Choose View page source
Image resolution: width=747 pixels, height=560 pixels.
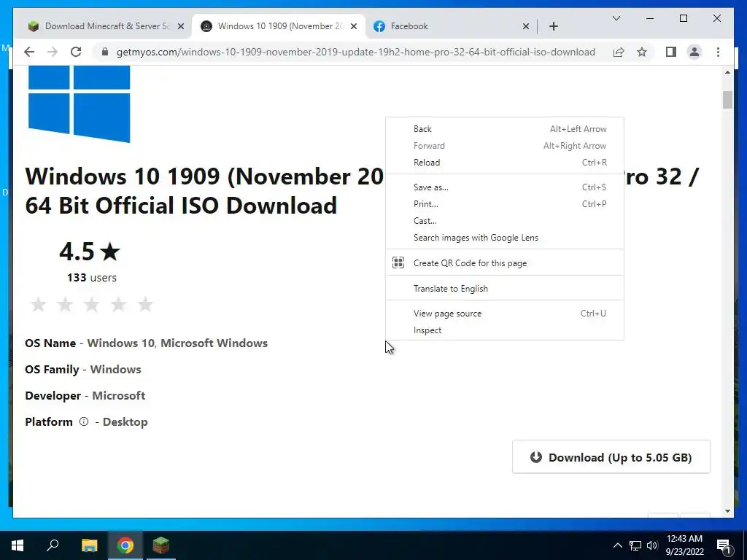[505, 314]
